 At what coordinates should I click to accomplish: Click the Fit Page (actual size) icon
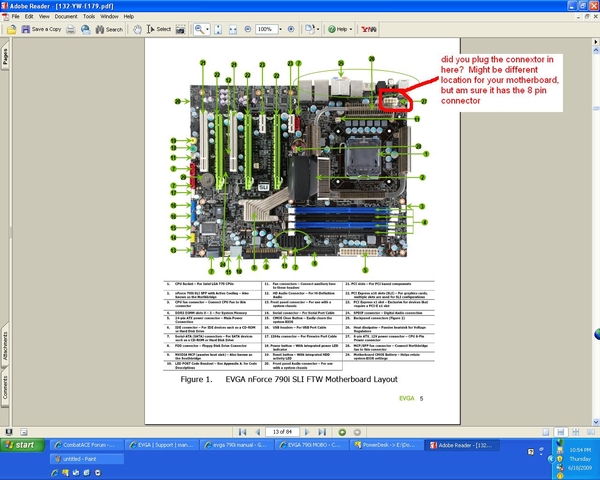coord(218,29)
